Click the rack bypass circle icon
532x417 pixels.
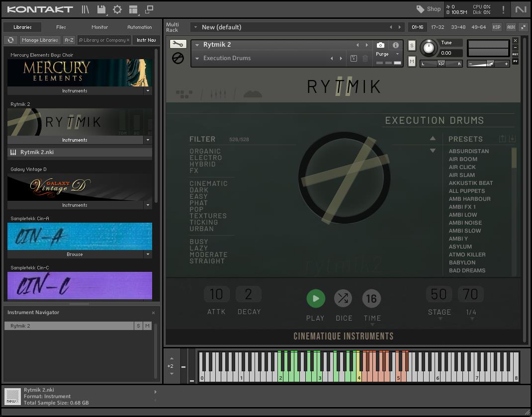point(177,59)
